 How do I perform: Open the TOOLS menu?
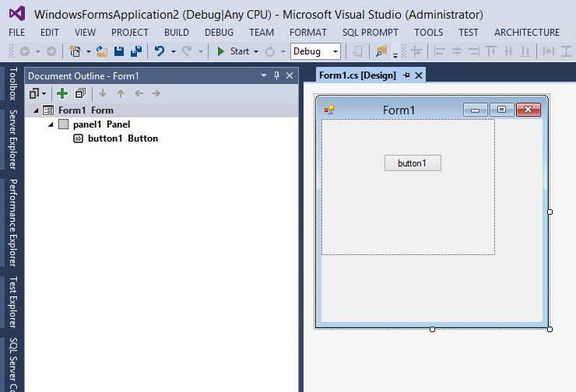coord(428,33)
